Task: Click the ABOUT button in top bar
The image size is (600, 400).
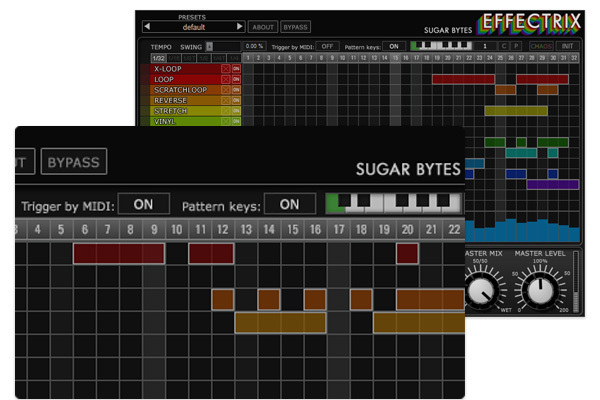Action: point(262,26)
